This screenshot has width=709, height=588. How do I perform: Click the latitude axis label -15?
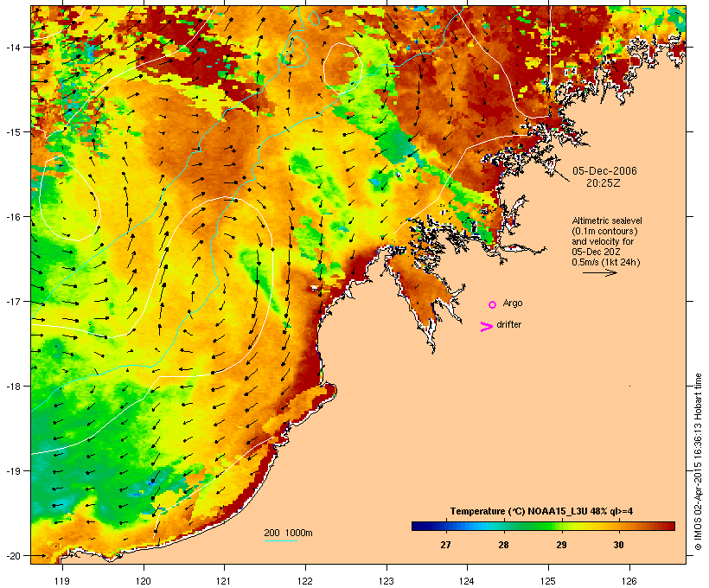(x=14, y=132)
